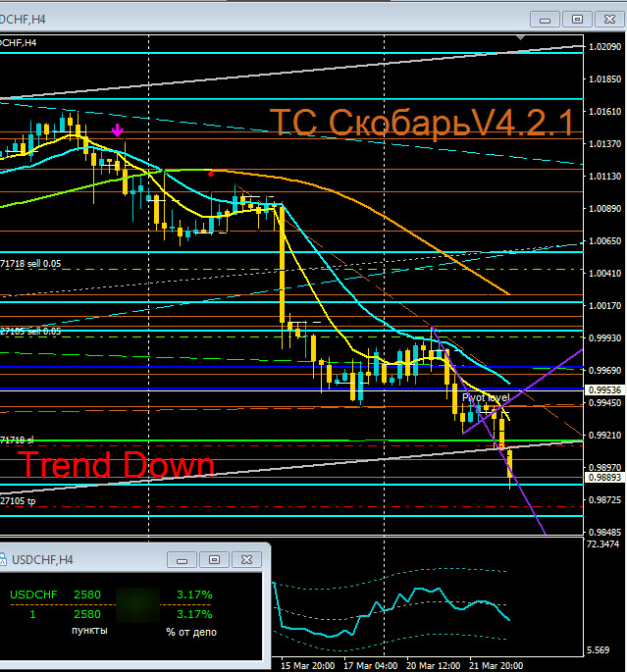Click the magenta down arrow signal on chart
The width and height of the screenshot is (627, 672).
118,129
